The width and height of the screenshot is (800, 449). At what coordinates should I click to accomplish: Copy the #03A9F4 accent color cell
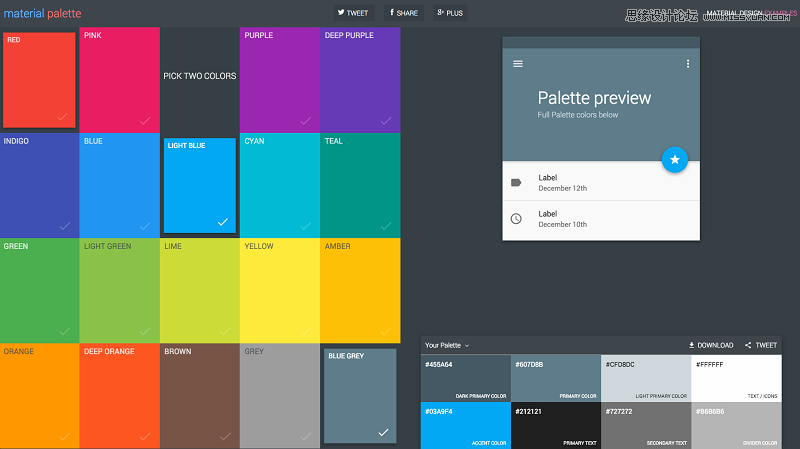(465, 425)
